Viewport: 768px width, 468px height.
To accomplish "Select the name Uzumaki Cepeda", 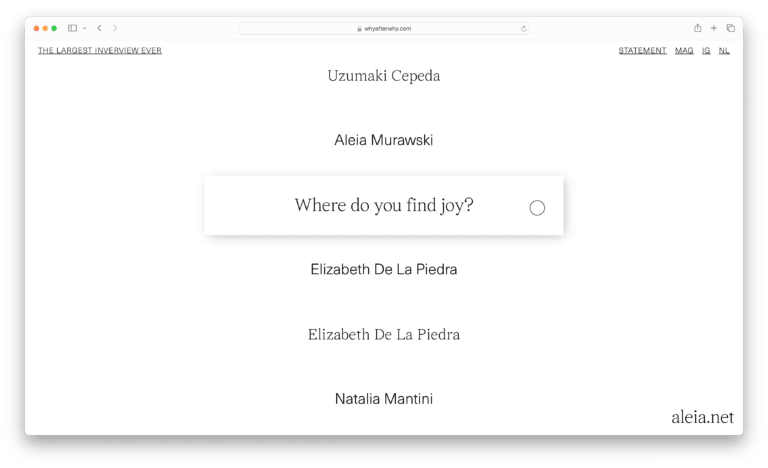I will pos(384,76).
